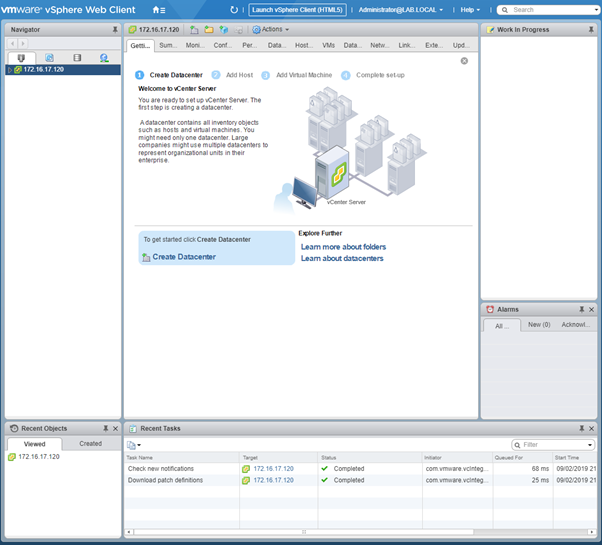Open Learn about datacenters link
This screenshot has height=545, width=602.
click(x=342, y=258)
